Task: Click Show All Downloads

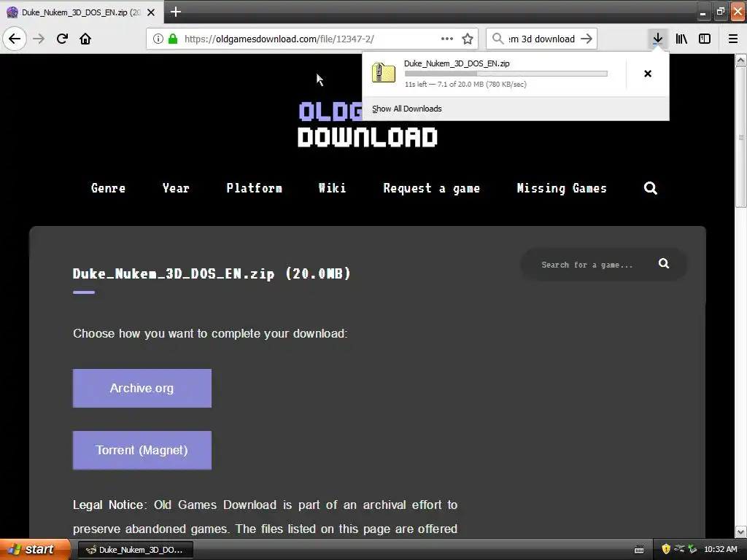Action: 407,109
